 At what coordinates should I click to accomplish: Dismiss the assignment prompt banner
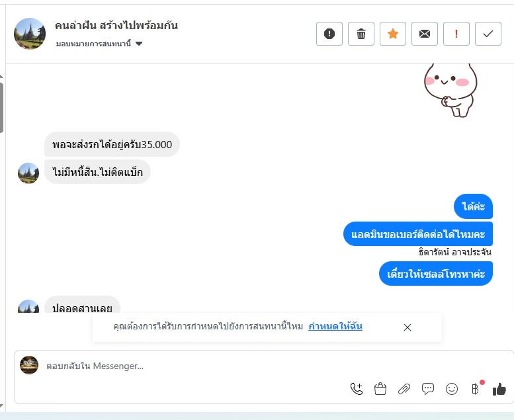(x=407, y=327)
